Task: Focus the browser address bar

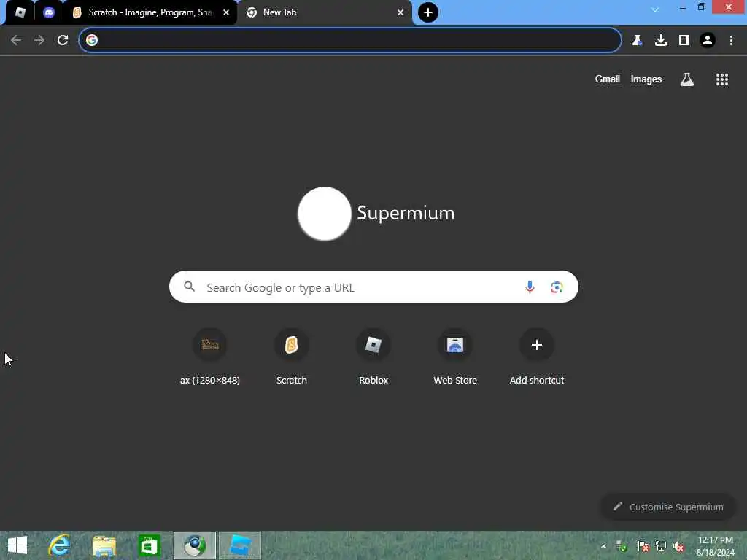Action: tap(350, 40)
